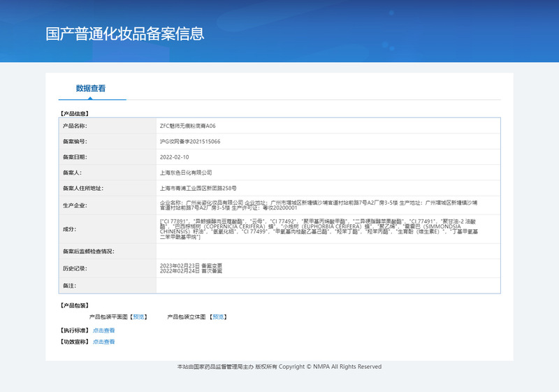Click the 备案人 label cell

(x=108, y=173)
